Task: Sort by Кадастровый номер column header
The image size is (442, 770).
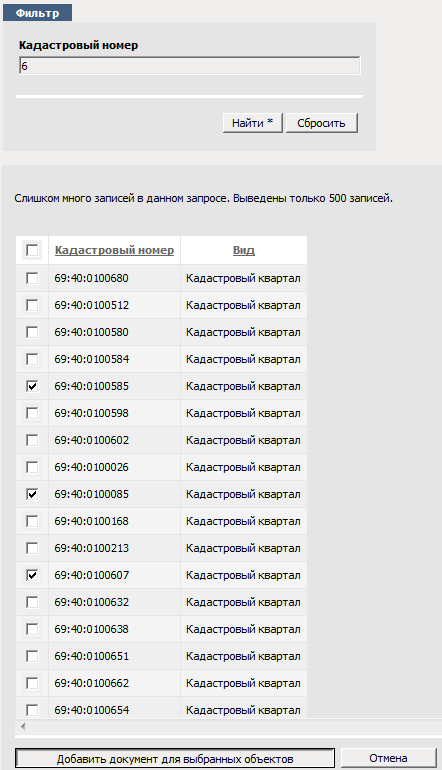Action: (x=114, y=250)
